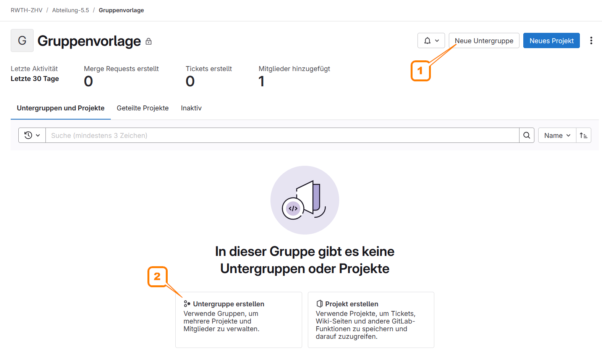Click the empty-state group illustration
602x364 pixels.
(x=305, y=200)
